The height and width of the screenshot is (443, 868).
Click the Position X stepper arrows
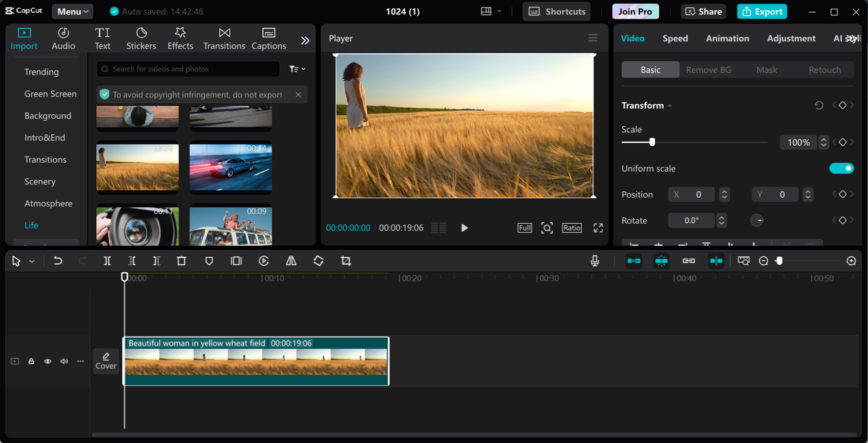click(724, 195)
